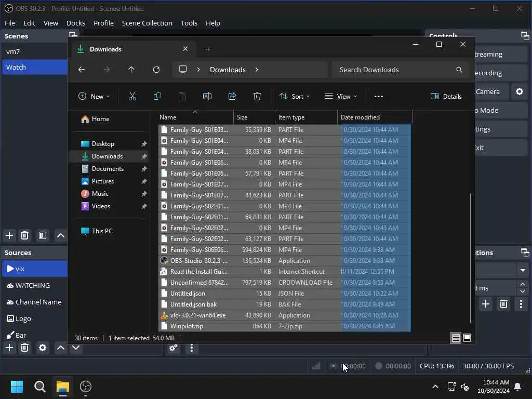This screenshot has height=399, width=532.
Task: Refresh the Downloads folder
Action: point(156,70)
